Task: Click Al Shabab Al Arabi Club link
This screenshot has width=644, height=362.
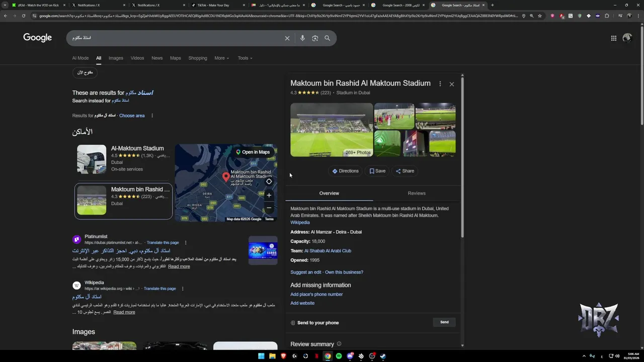Action: pyautogui.click(x=328, y=251)
